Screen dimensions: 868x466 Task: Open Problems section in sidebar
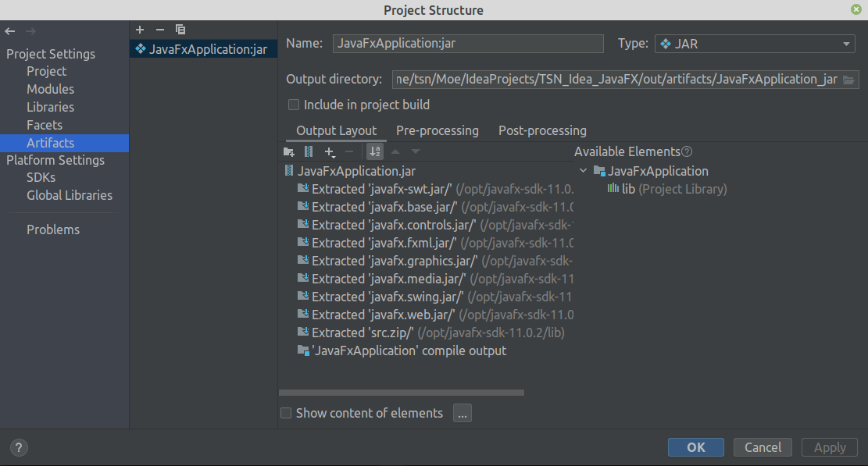pos(53,229)
